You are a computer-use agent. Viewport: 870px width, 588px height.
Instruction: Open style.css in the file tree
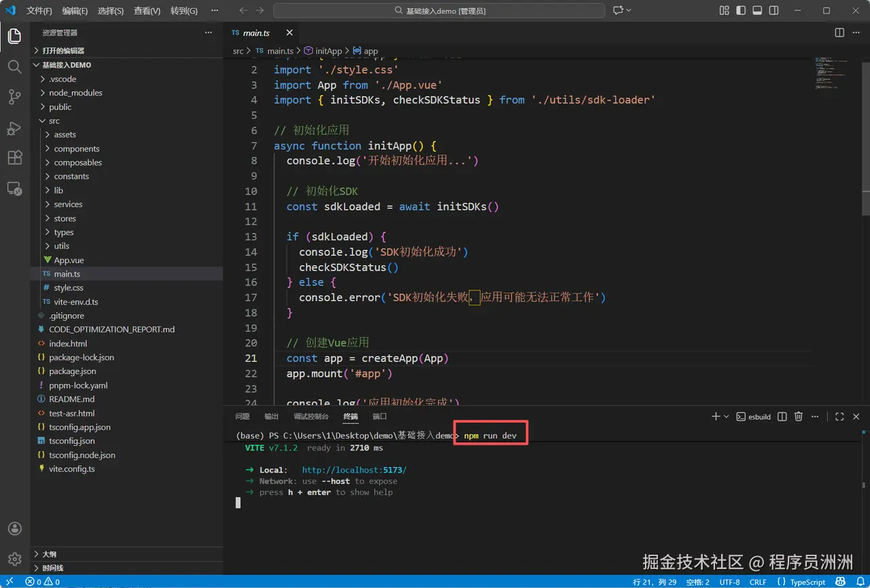[x=126, y=288]
